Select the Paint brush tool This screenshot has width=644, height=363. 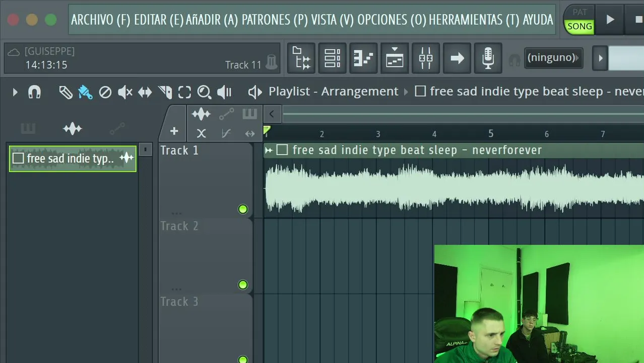85,92
